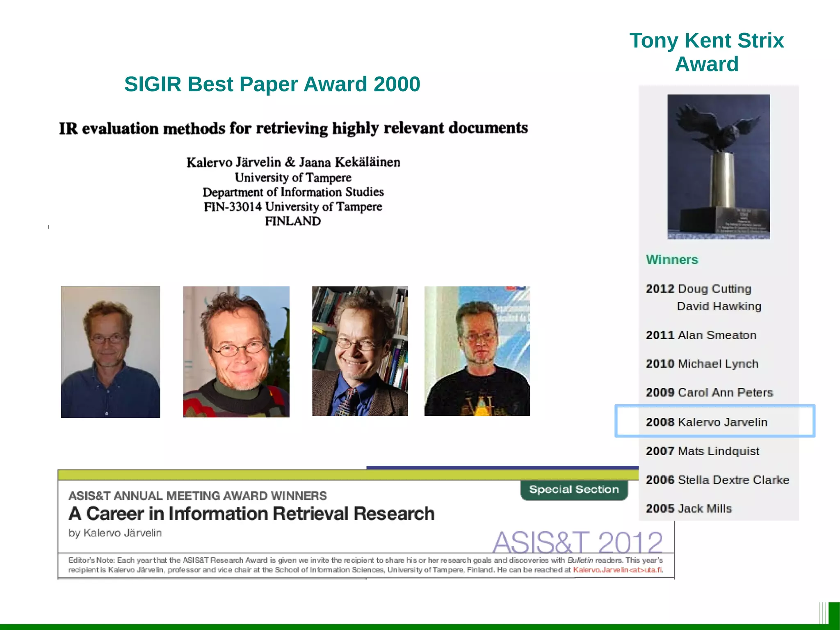The height and width of the screenshot is (630, 840).
Task: Select winner entry 2005 Jack Mills
Action: (689, 508)
